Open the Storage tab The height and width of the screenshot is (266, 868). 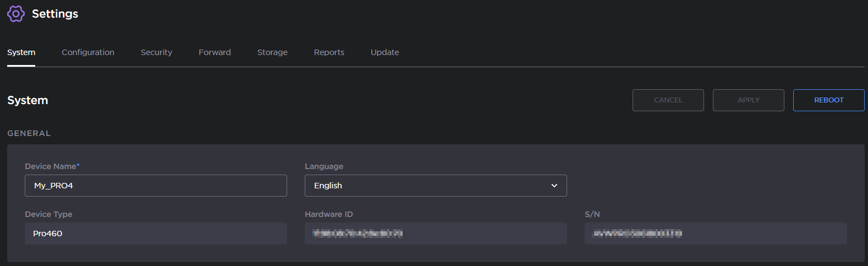pyautogui.click(x=272, y=52)
